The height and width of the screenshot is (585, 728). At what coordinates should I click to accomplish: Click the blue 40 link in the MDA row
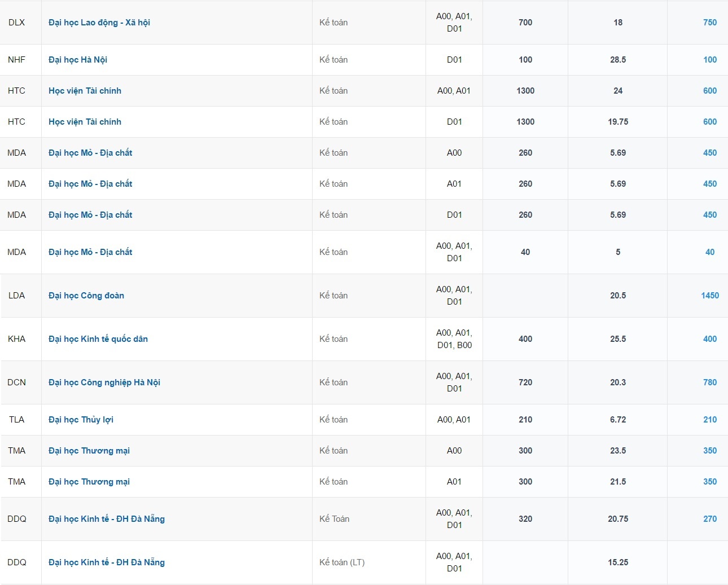[709, 252]
